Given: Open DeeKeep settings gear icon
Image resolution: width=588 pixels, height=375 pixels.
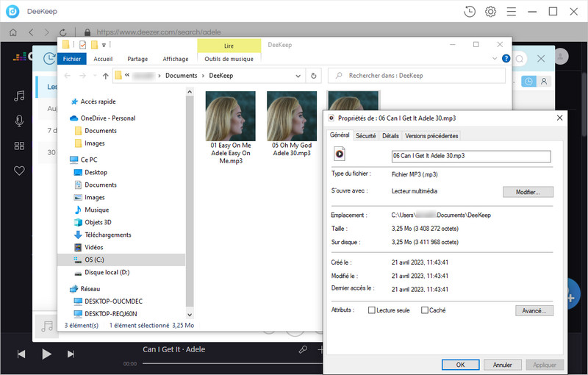Looking at the screenshot, I should pyautogui.click(x=490, y=12).
